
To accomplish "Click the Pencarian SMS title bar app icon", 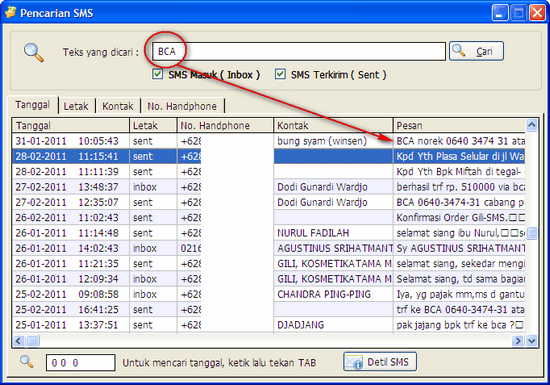I will 11,12.
